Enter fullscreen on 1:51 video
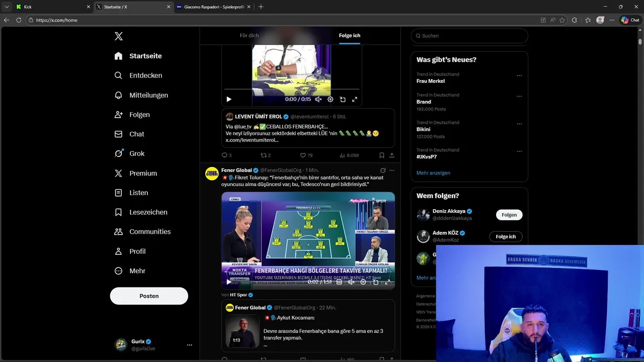 click(x=387, y=282)
